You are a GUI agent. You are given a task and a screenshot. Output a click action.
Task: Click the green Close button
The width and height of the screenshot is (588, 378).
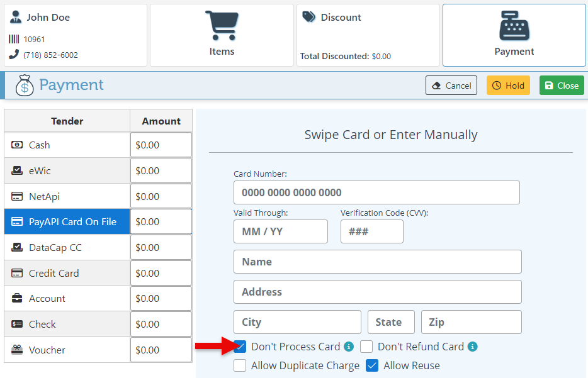[x=562, y=86]
